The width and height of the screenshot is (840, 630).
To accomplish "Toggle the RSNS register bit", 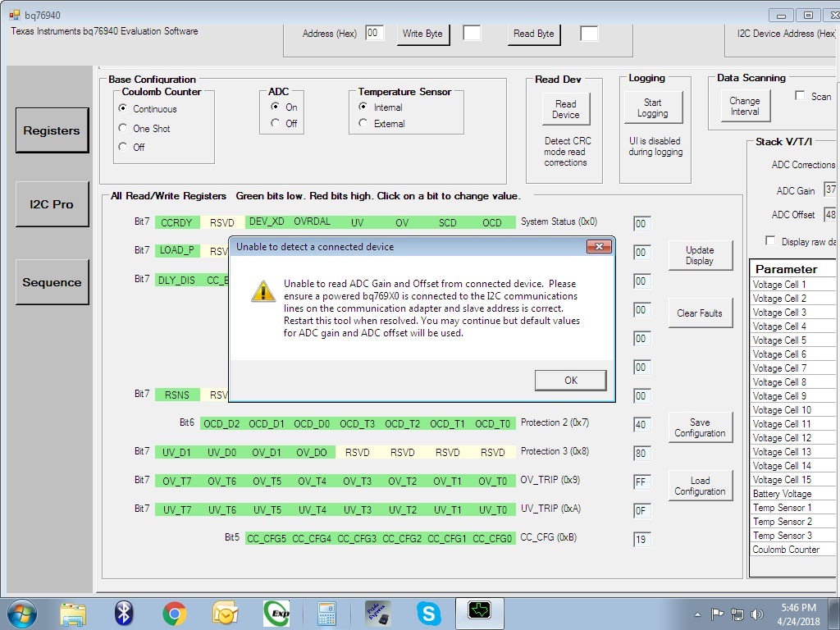I will [x=177, y=395].
